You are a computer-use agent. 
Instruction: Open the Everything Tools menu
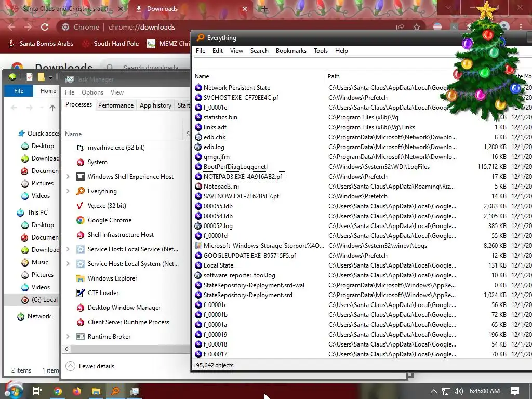[x=321, y=51]
